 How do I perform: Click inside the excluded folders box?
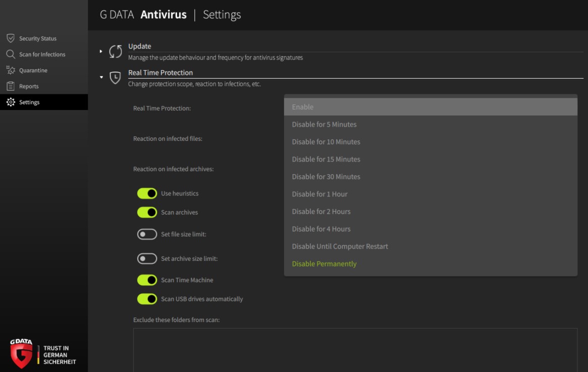(355, 350)
